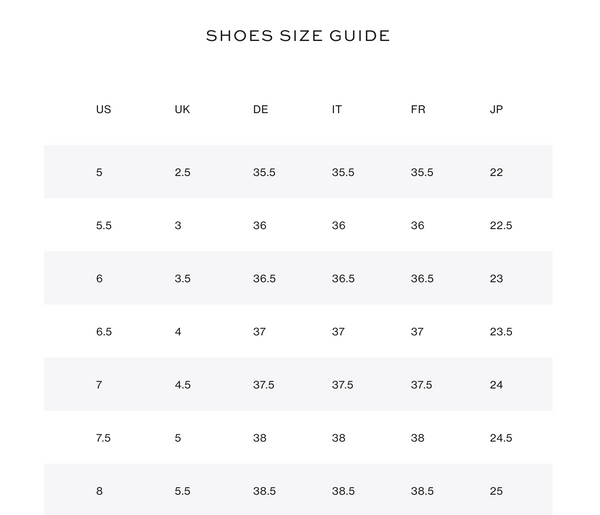Click the JP column header

tap(496, 109)
